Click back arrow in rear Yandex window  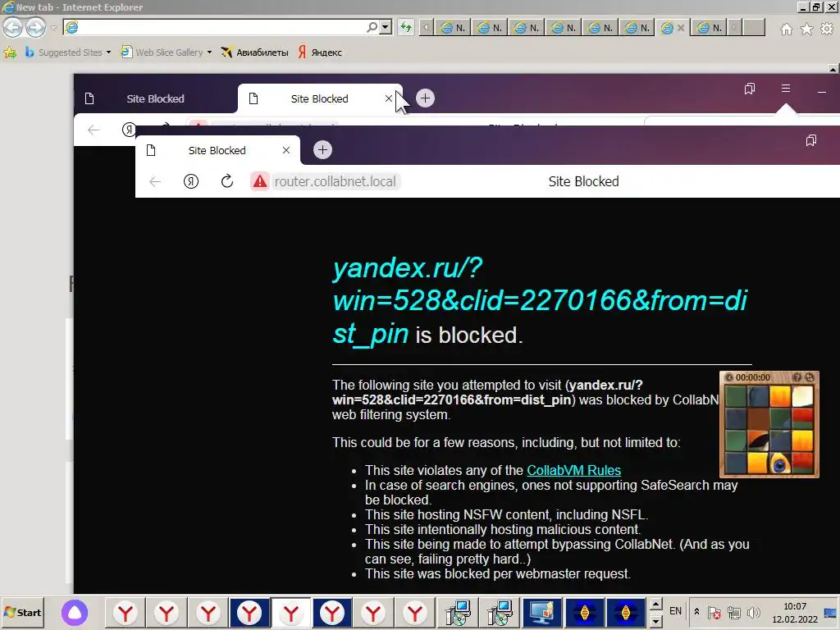point(94,130)
